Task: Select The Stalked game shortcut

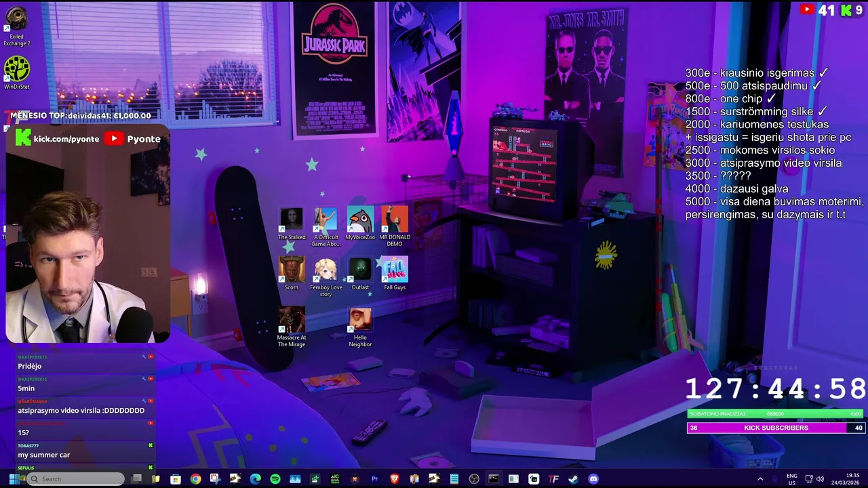Action: pos(292,224)
